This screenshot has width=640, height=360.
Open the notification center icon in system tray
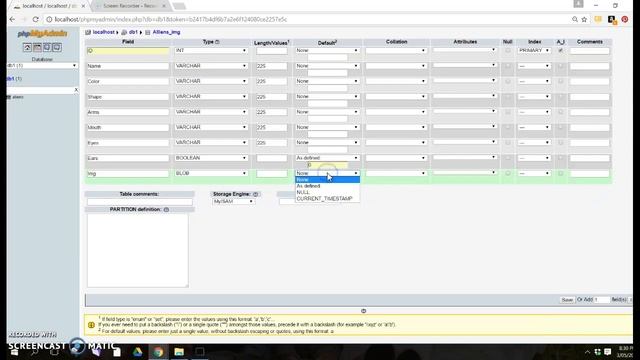(x=608, y=352)
